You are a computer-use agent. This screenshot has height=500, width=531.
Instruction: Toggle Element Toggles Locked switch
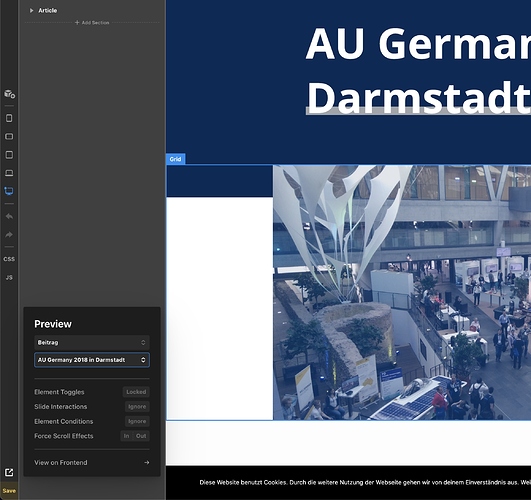(136, 392)
